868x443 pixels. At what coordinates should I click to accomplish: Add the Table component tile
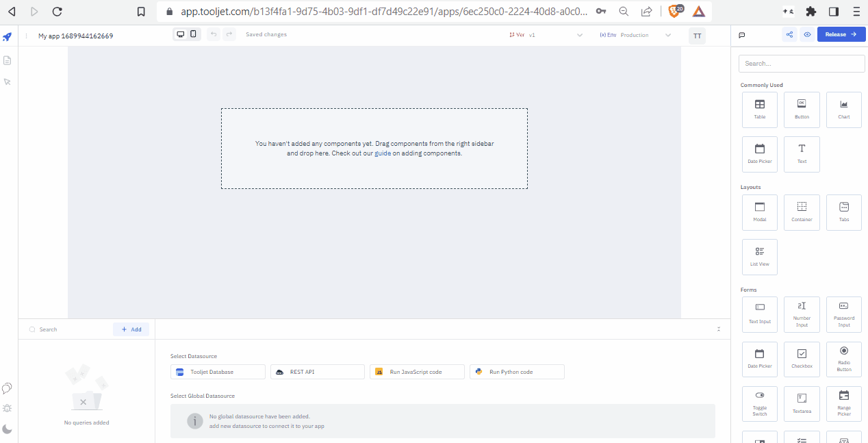pyautogui.click(x=760, y=110)
